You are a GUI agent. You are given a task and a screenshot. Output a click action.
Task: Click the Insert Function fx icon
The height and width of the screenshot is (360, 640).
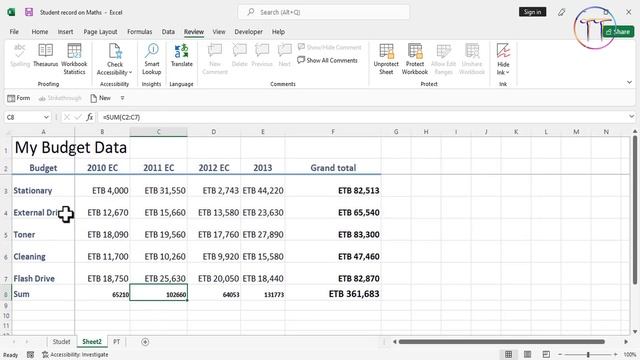tap(89, 117)
